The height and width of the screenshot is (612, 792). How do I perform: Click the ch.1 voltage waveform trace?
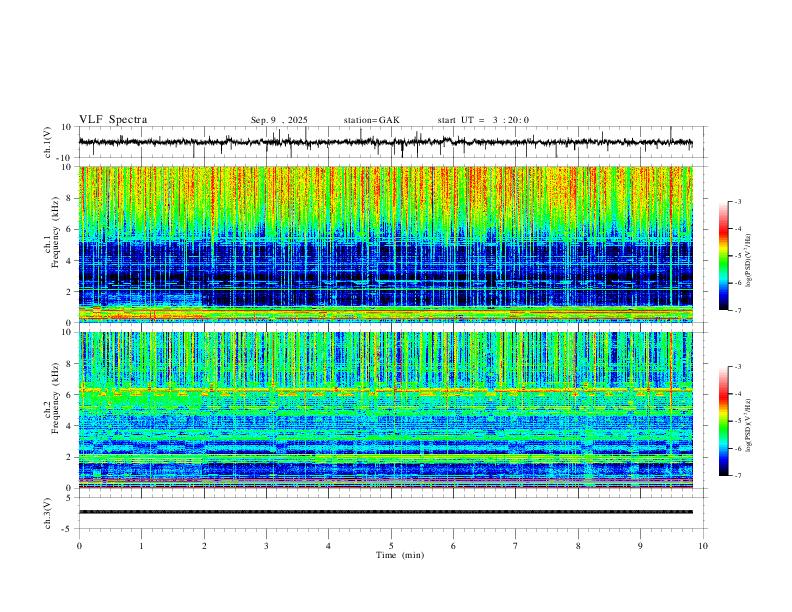(x=386, y=142)
